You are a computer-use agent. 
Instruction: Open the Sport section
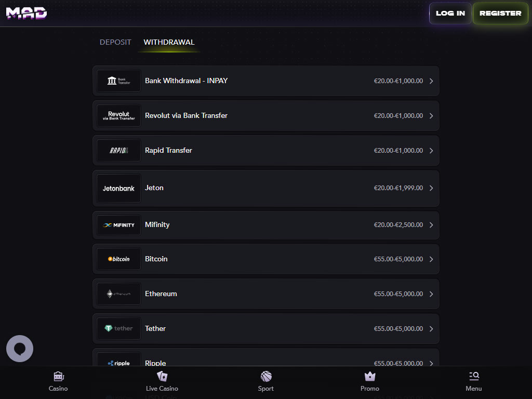click(266, 381)
